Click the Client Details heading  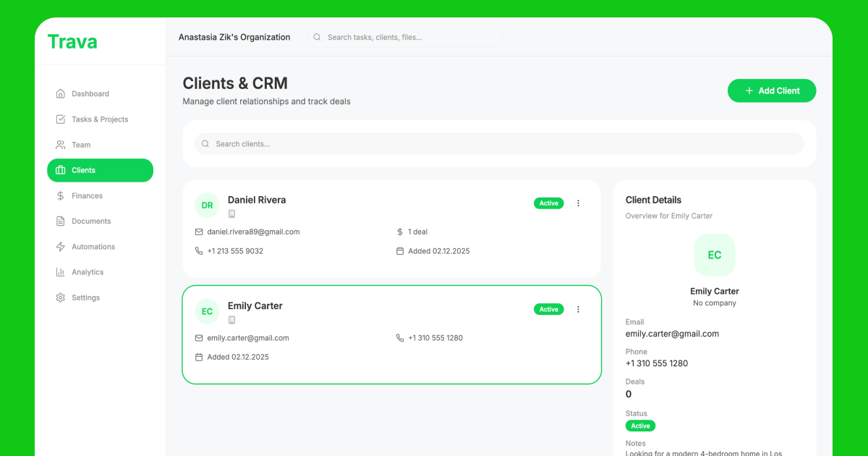[x=653, y=200]
